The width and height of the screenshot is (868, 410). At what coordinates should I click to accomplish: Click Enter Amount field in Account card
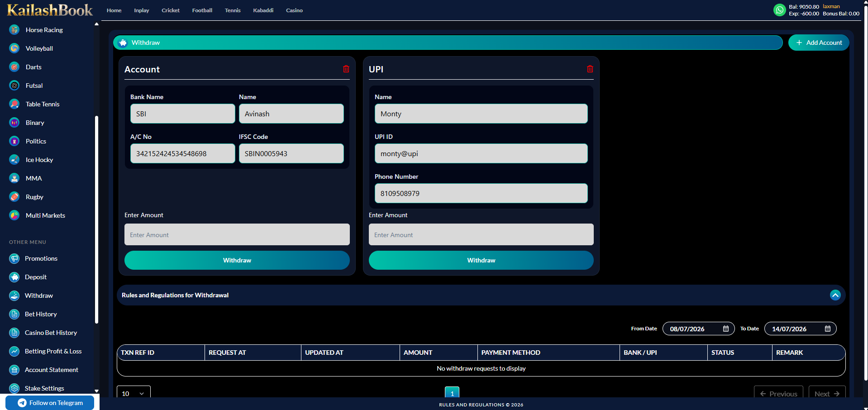[237, 234]
